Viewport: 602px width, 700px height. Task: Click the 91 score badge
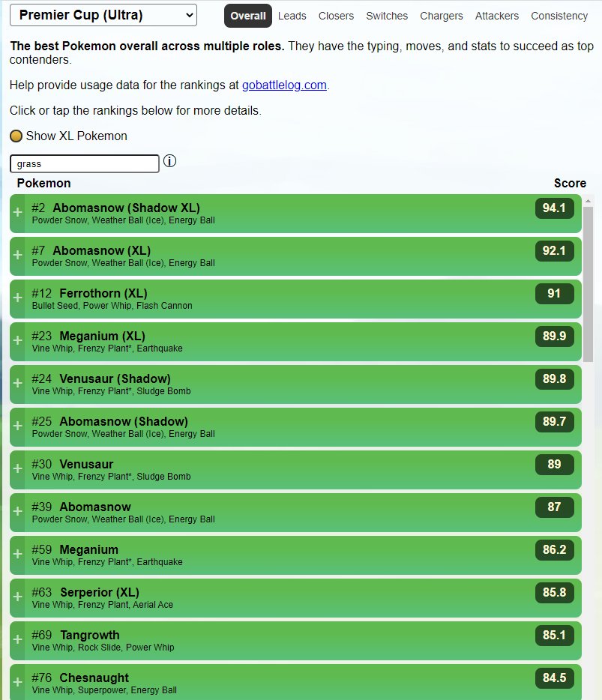coord(554,294)
